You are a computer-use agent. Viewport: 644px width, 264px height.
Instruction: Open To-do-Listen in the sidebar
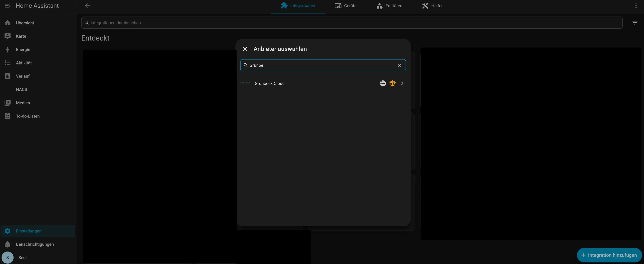38,116
